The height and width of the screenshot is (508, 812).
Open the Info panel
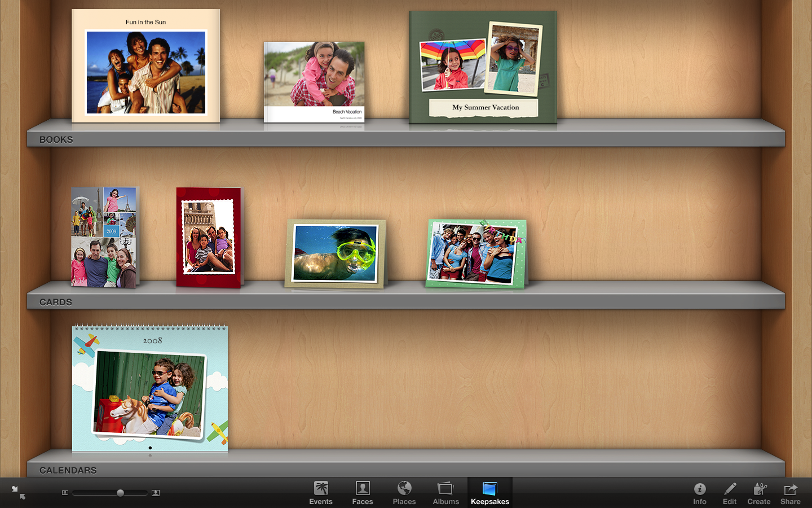[x=700, y=493]
